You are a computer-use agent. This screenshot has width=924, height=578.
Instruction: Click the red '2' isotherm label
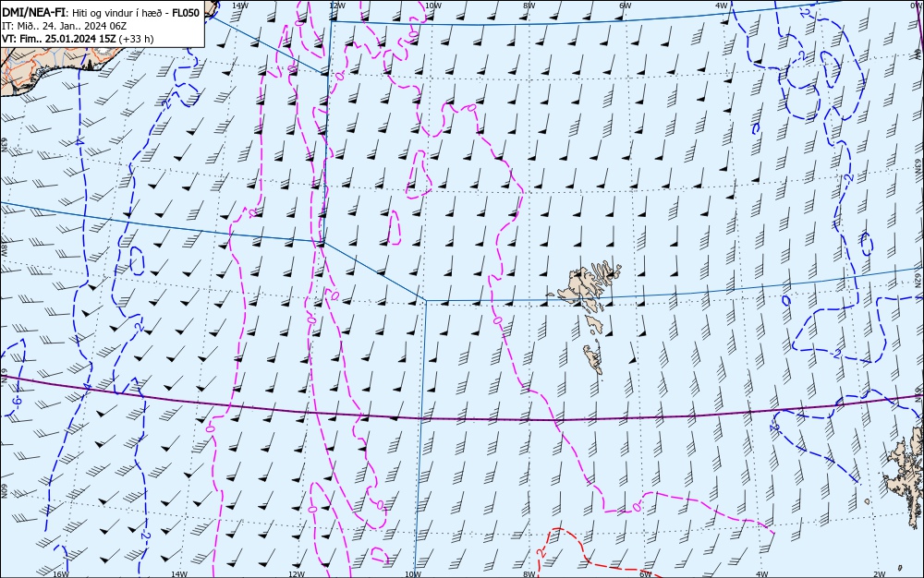point(541,552)
